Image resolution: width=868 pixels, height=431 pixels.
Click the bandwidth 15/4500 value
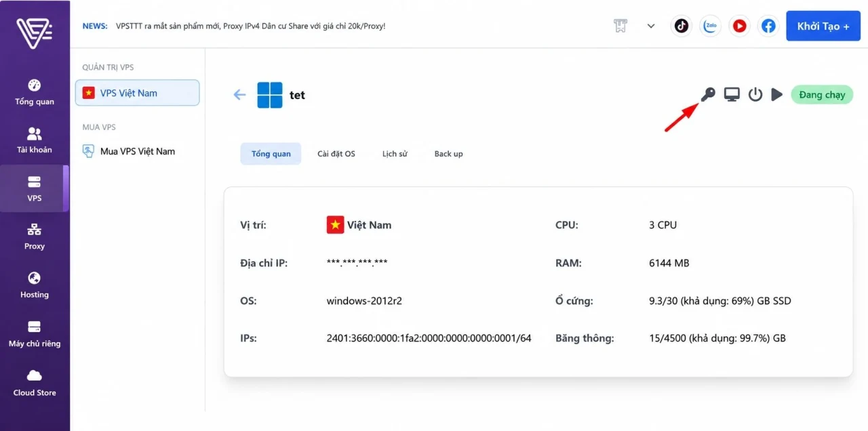point(717,337)
